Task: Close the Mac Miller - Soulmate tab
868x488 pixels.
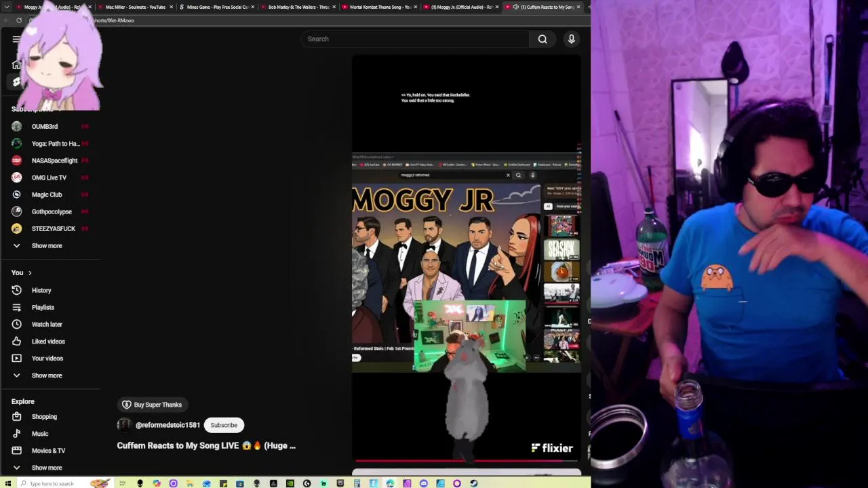Action: [x=171, y=7]
